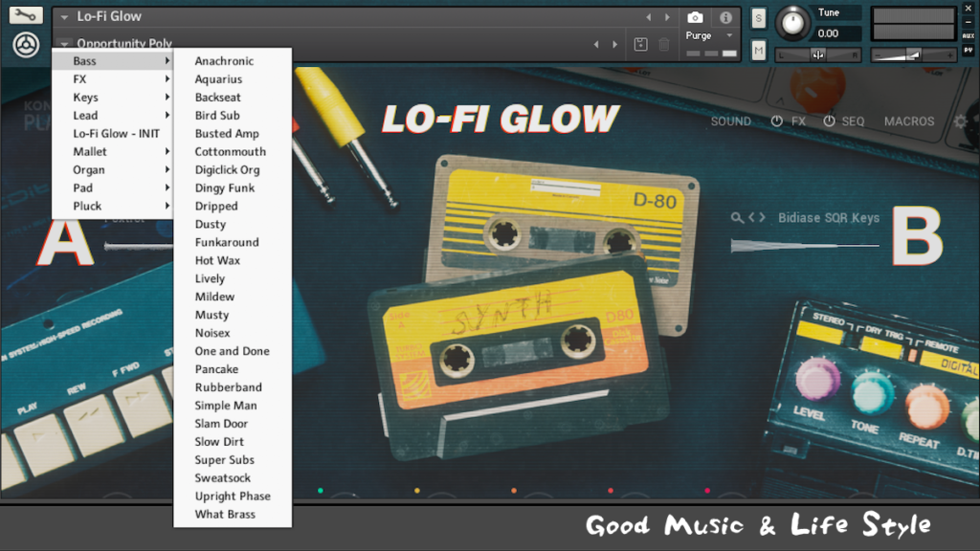
Task: Choose the Hot Wax preset
Action: [x=233, y=260]
